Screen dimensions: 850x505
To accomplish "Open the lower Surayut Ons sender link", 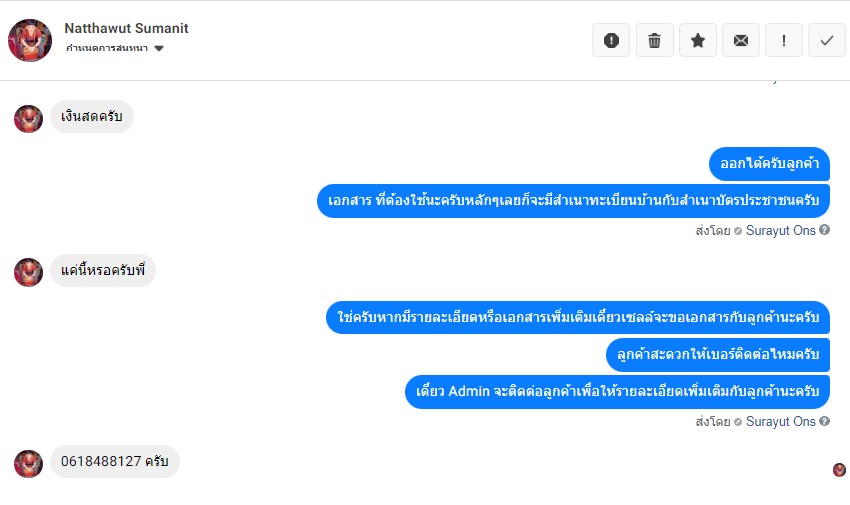I will pyautogui.click(x=780, y=422).
